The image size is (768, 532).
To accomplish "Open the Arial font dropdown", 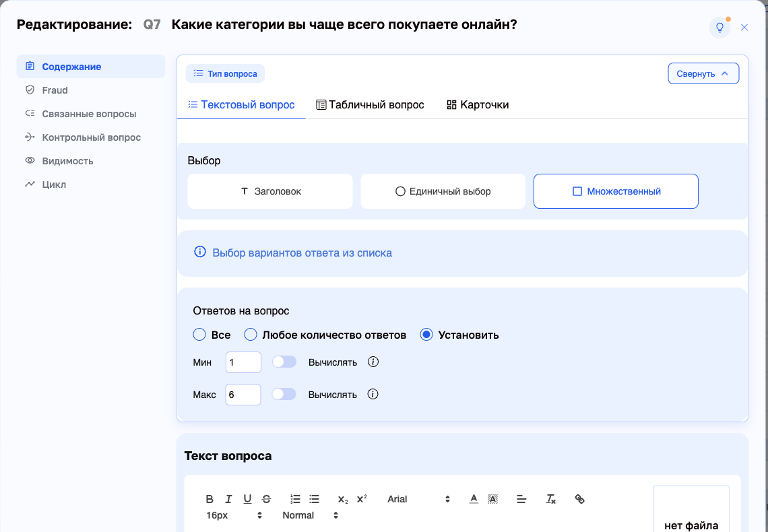I will click(x=418, y=499).
